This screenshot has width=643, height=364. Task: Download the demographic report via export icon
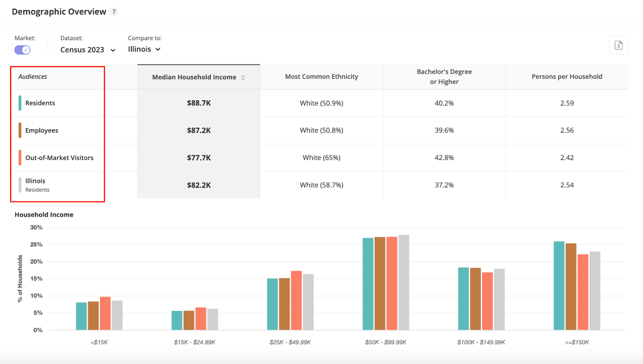618,45
